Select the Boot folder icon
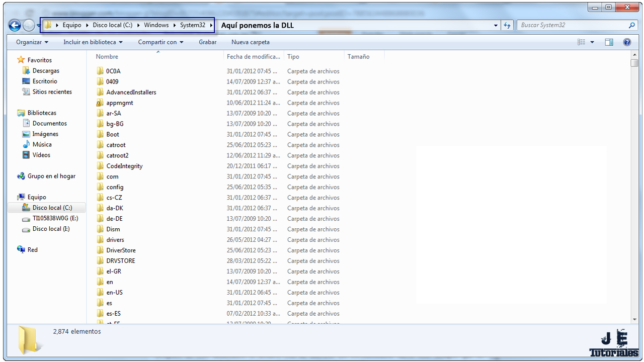644x362 pixels. [100, 134]
